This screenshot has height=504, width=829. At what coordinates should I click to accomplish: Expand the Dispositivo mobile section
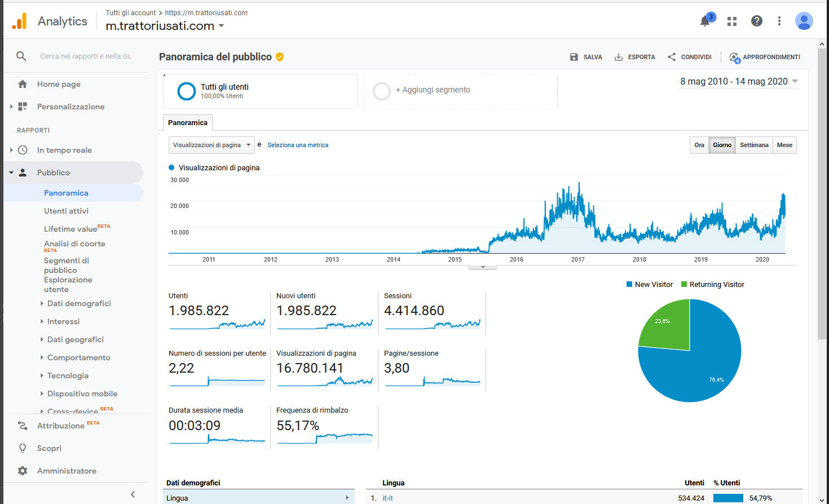click(42, 394)
